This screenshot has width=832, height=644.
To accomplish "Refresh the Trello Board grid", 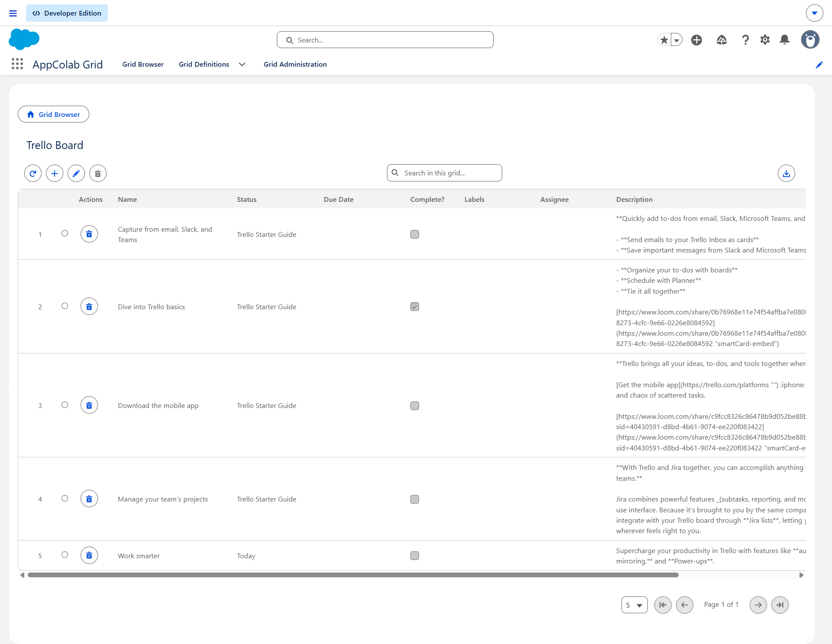I will click(33, 173).
